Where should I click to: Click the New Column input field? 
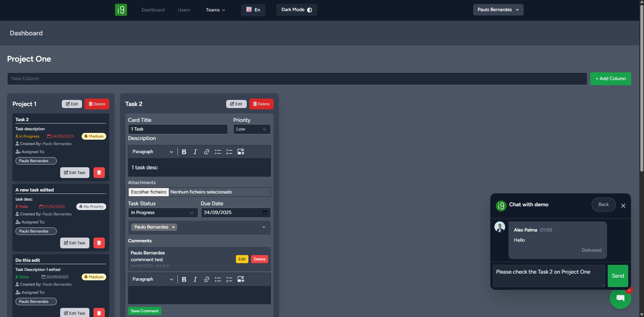click(x=297, y=79)
